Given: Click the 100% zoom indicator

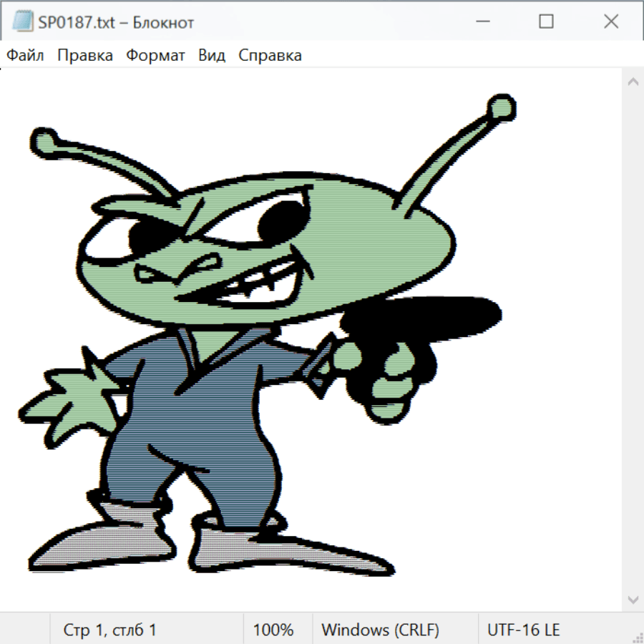Looking at the screenshot, I should pyautogui.click(x=273, y=630).
